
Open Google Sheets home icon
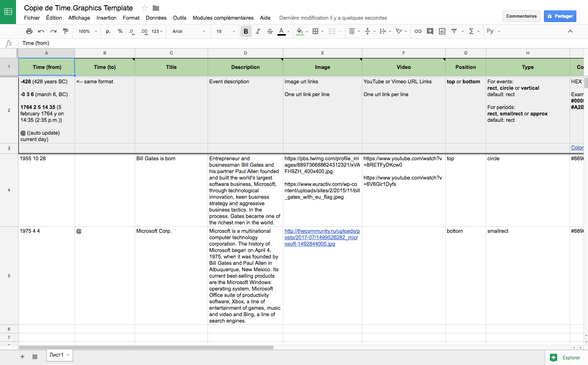tap(8, 12)
